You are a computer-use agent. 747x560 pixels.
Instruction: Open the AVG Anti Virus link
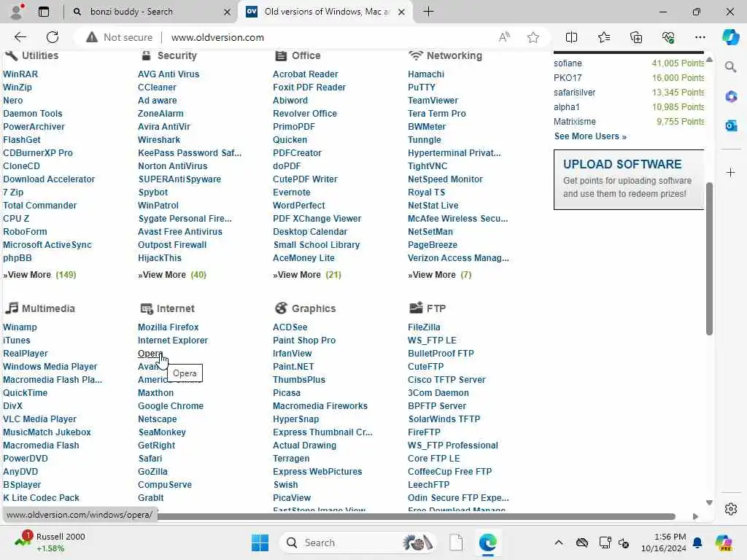click(169, 74)
